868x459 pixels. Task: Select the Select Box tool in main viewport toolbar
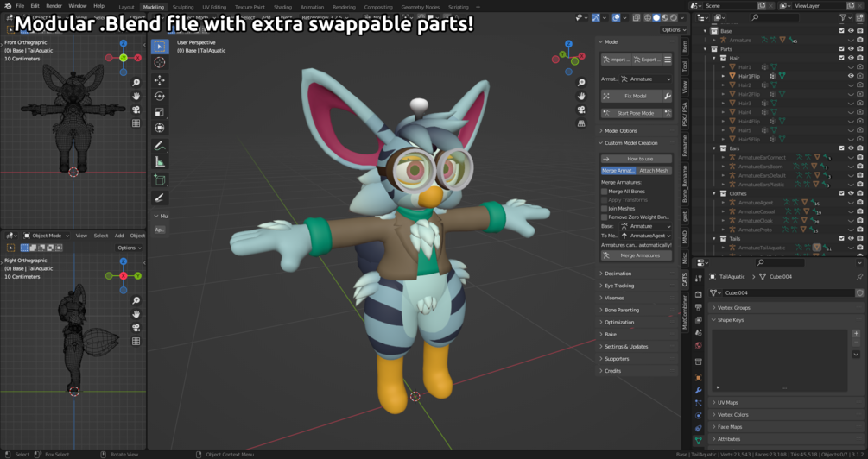click(160, 47)
